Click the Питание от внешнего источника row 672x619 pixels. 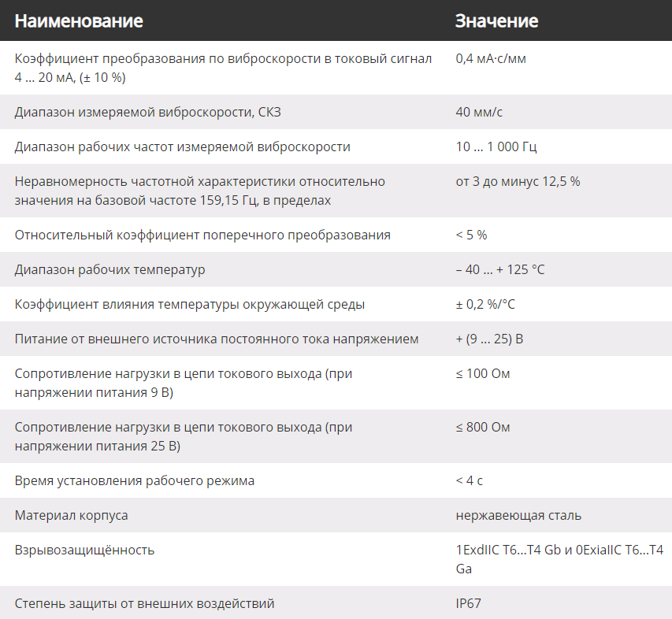pos(336,339)
